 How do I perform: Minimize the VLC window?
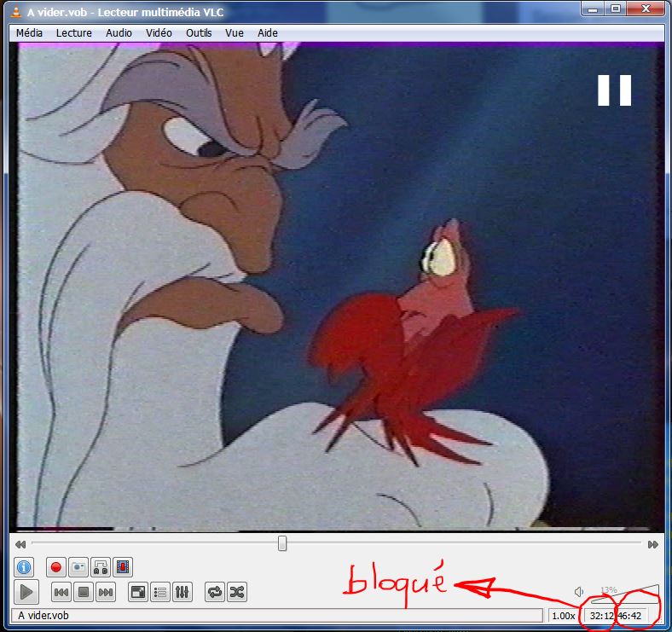pos(594,9)
